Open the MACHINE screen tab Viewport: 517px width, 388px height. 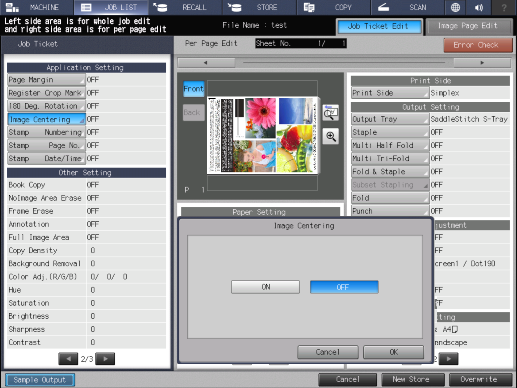pyautogui.click(x=36, y=7)
